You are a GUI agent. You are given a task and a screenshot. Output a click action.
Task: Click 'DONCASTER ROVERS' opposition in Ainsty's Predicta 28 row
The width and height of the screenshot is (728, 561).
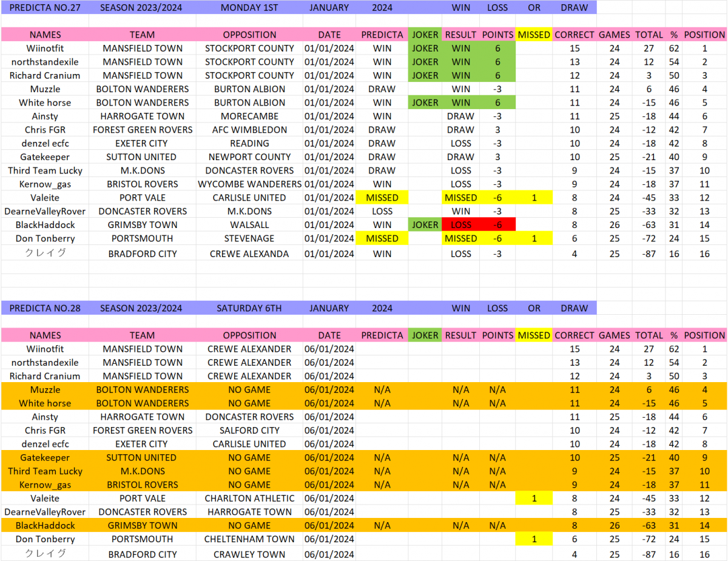(249, 417)
